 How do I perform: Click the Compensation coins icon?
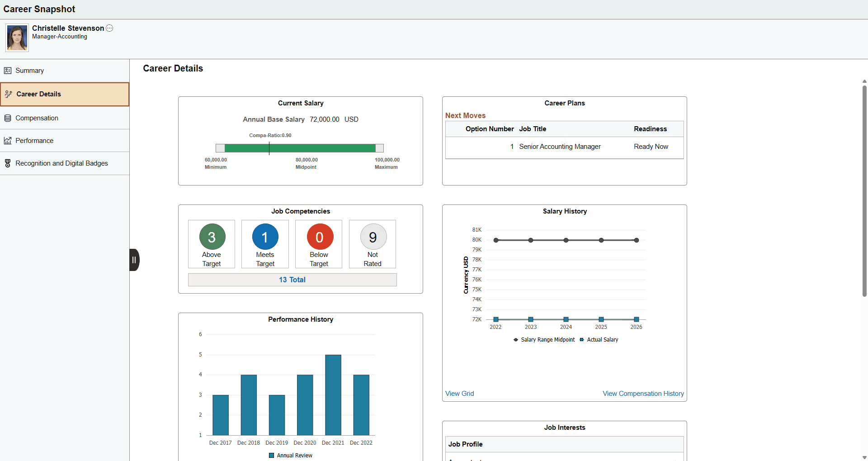coord(8,118)
